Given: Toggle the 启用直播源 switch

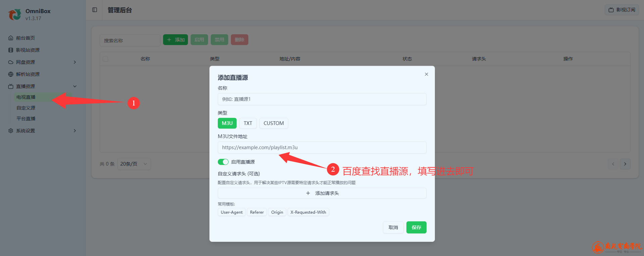Looking at the screenshot, I should 223,162.
